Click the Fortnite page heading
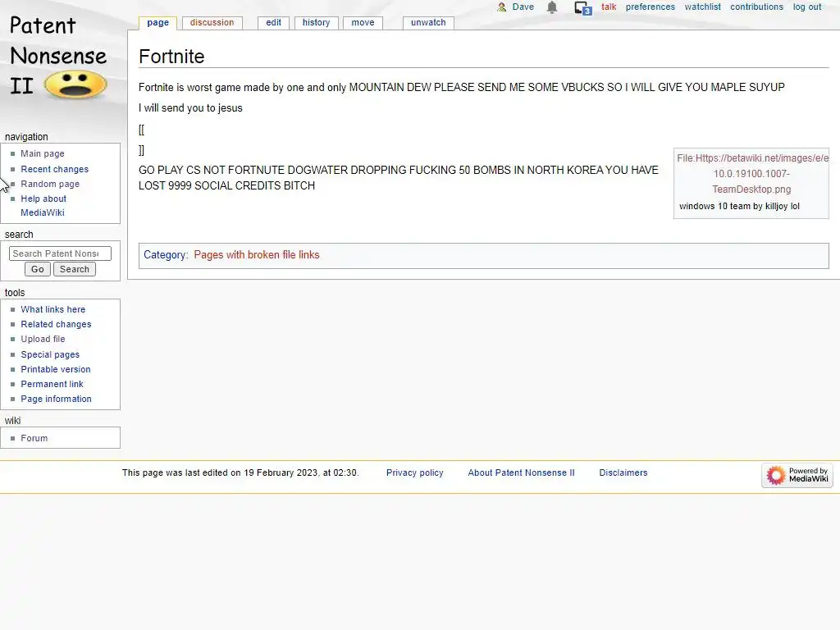This screenshot has width=840, height=630. point(171,57)
